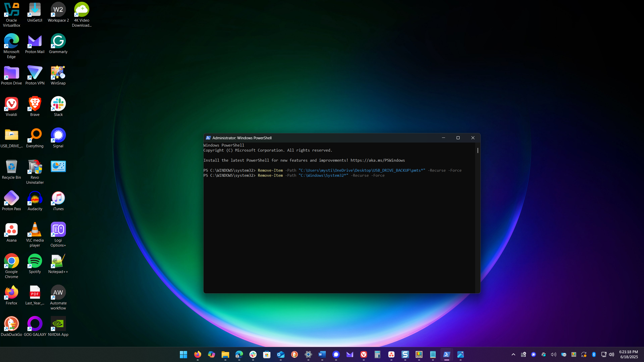This screenshot has width=644, height=362.
Task: Open the network status tray icon
Action: pos(603,354)
